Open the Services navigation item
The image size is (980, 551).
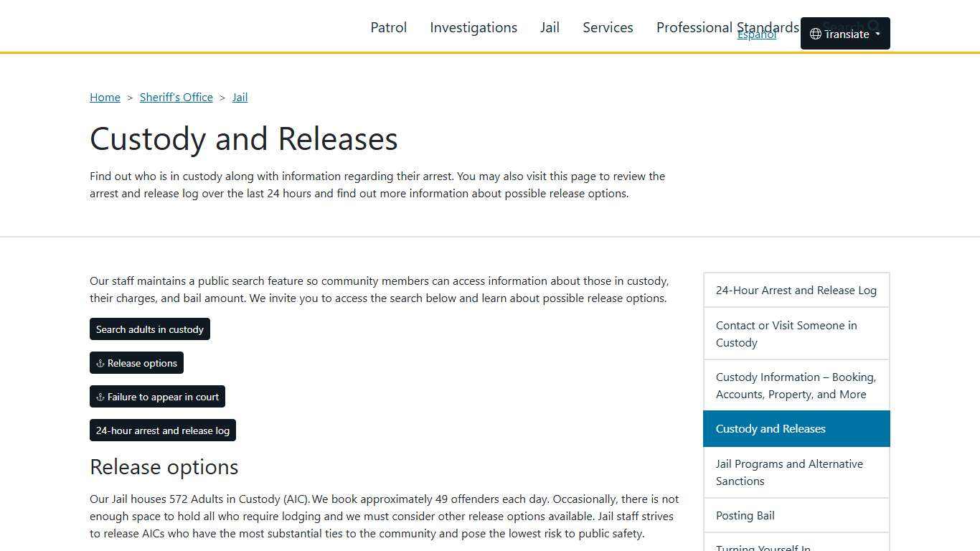tap(608, 27)
